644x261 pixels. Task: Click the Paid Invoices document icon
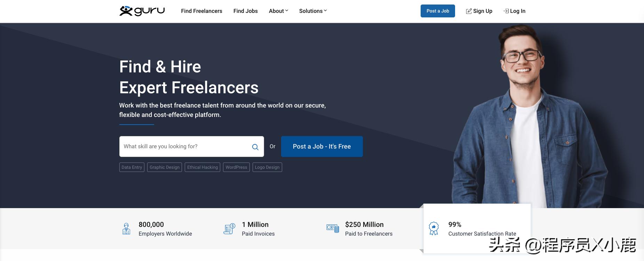(229, 229)
